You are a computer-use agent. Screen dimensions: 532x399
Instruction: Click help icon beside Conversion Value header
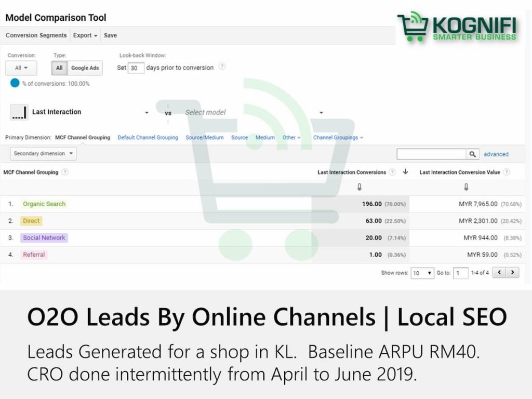(507, 172)
